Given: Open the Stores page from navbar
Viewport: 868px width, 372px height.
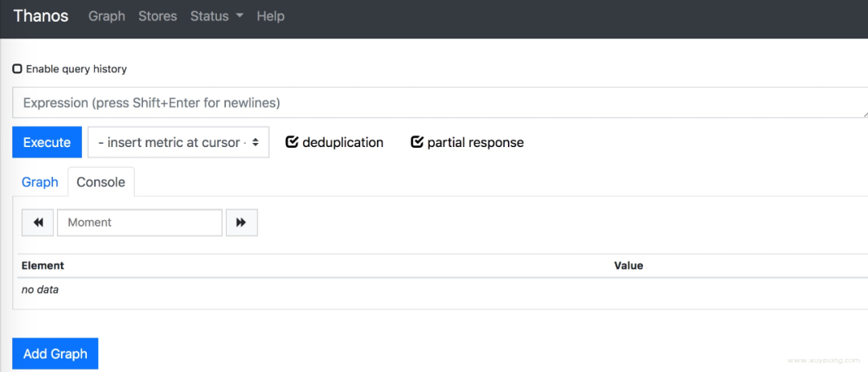Looking at the screenshot, I should tap(158, 16).
